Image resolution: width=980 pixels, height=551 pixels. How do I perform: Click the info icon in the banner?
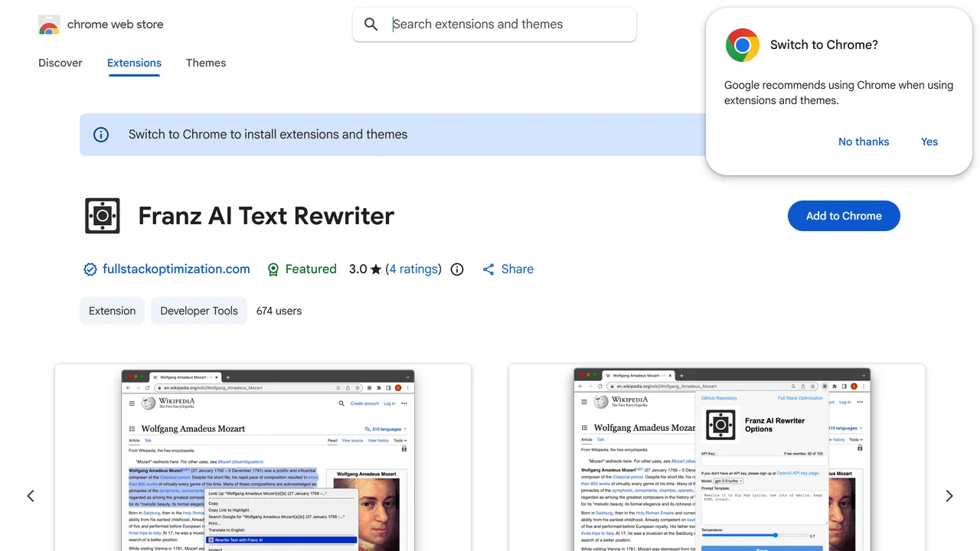(101, 135)
